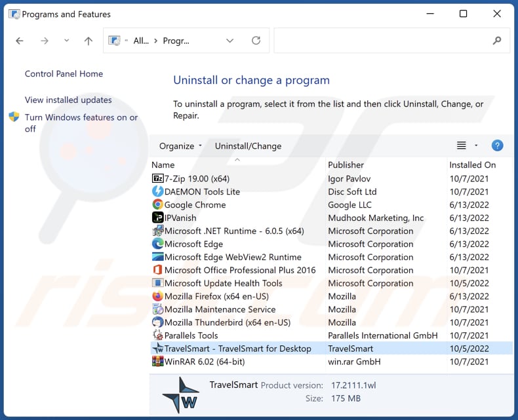Click the Back navigation arrow
Screen dimensions: 518x420
[x=20, y=41]
